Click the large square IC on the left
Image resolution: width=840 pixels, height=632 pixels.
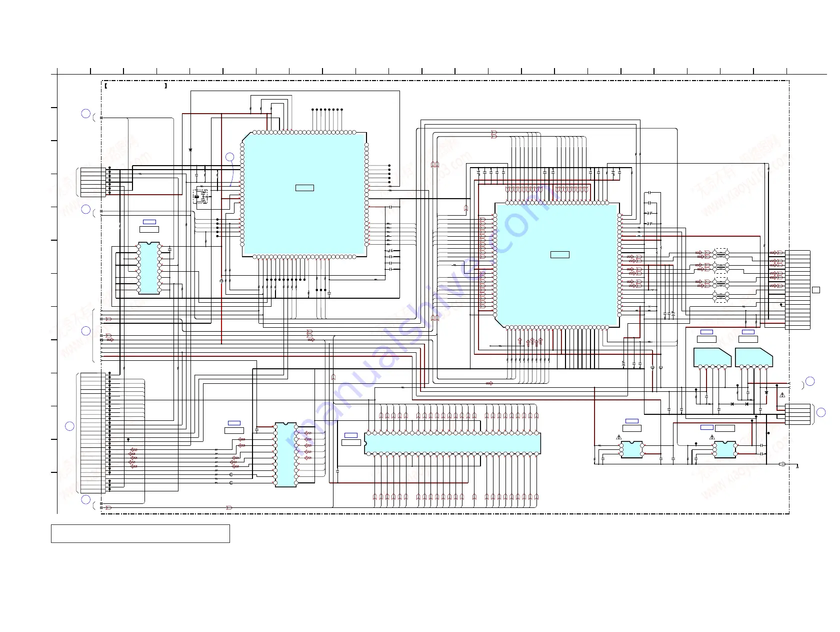coord(304,195)
